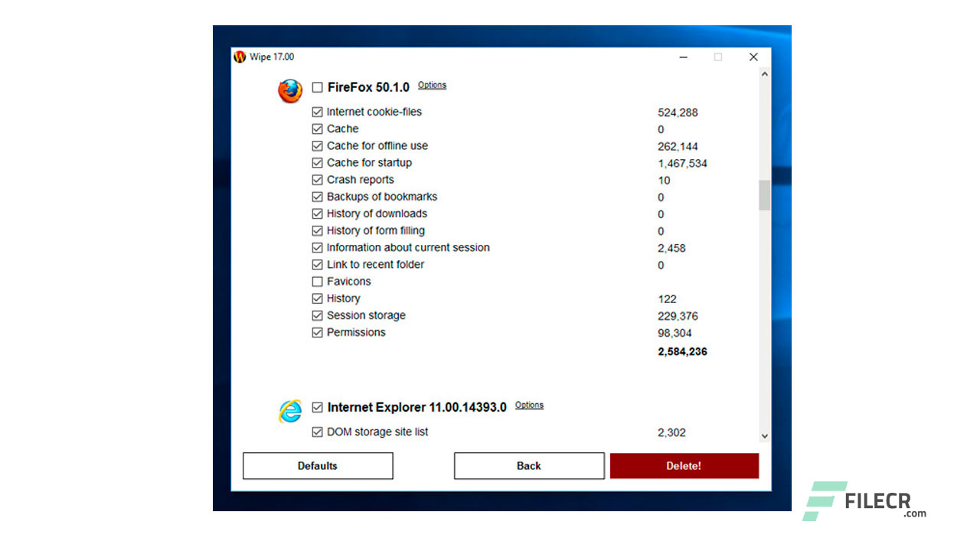Click the Internet Explorer 11.00.14393.0 heading
This screenshot has height=551, width=980.
point(417,408)
